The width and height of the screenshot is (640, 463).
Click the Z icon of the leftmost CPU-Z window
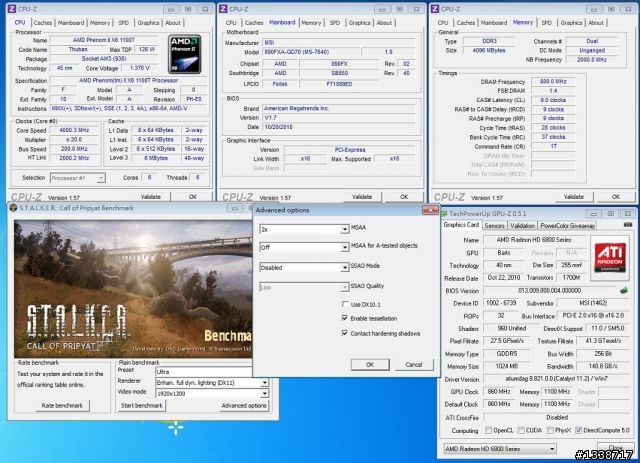tap(12, 9)
